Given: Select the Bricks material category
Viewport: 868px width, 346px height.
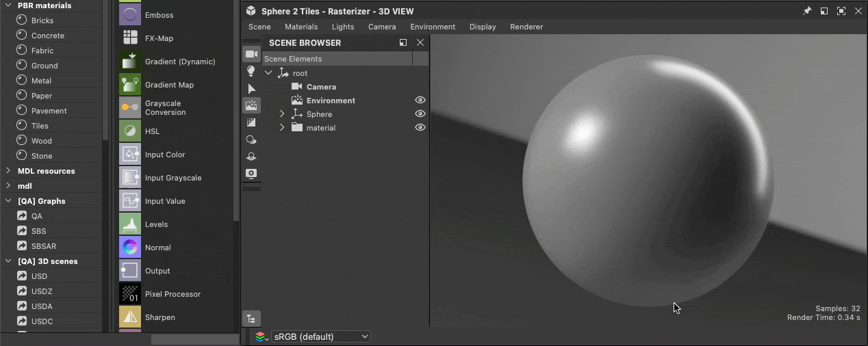Looking at the screenshot, I should click(42, 21).
